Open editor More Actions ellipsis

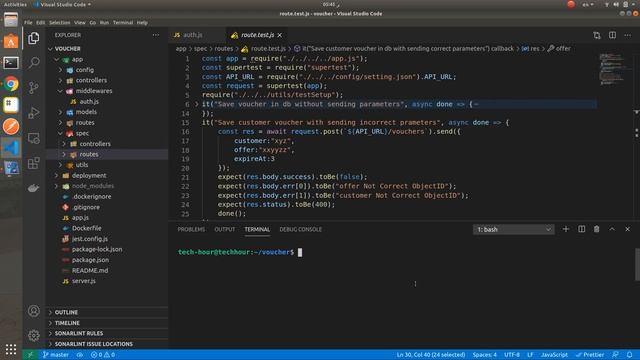pyautogui.click(x=628, y=35)
